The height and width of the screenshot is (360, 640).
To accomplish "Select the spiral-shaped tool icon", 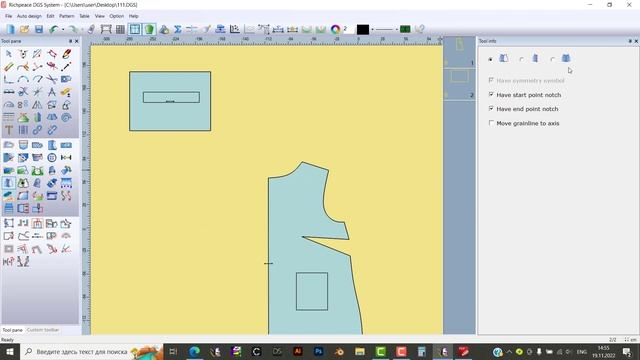I will point(66,118).
